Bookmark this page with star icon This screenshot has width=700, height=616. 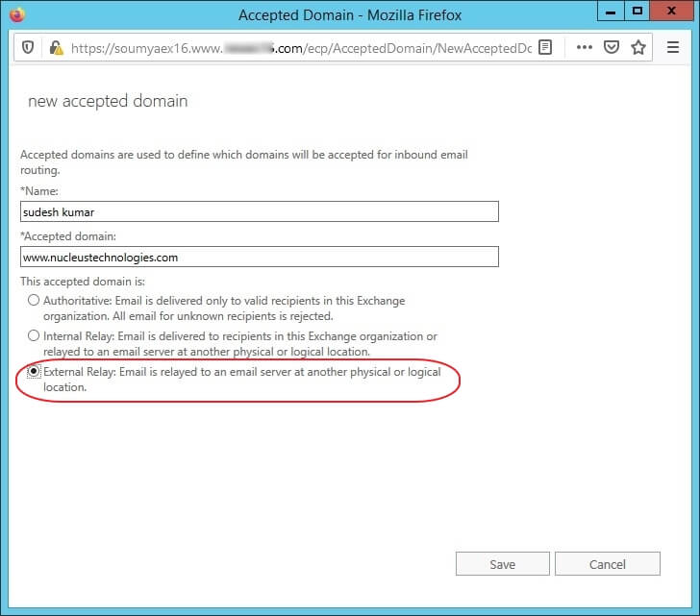pos(638,47)
